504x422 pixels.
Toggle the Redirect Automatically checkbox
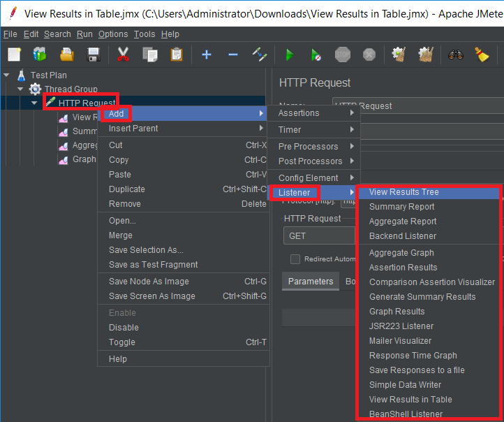pos(295,259)
